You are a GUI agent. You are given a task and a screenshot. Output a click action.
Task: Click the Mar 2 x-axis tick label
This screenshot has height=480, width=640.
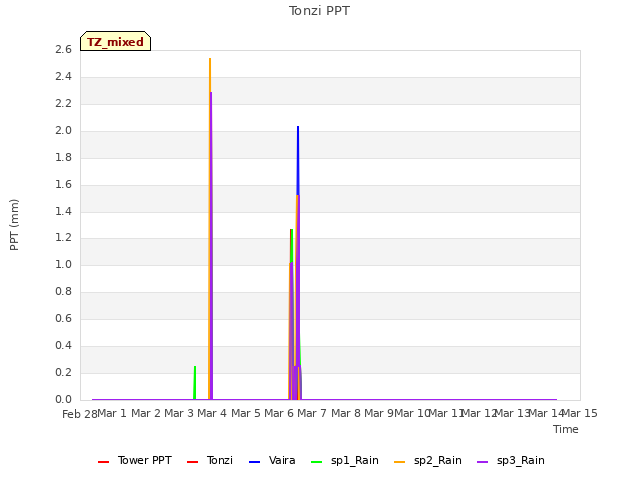pyautogui.click(x=146, y=413)
